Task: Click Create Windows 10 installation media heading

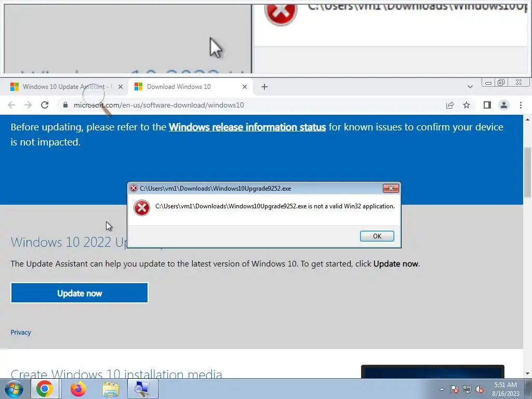Action: (x=116, y=374)
